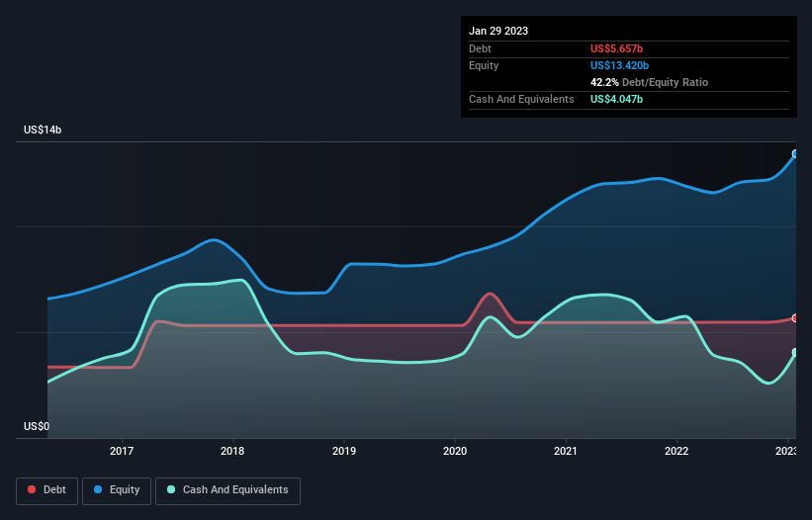Click the Debt label in tooltip
Viewport: 812px width, 520px height.
click(x=480, y=48)
